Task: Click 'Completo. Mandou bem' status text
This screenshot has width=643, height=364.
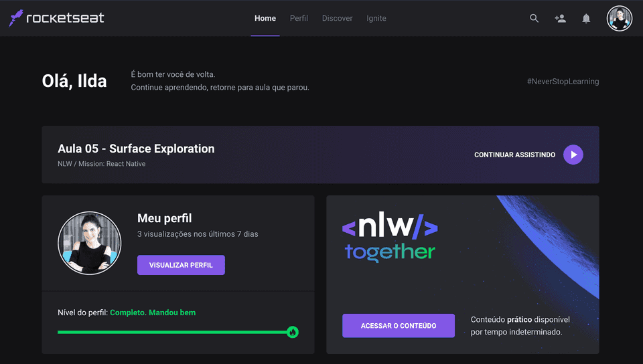Action: tap(153, 312)
